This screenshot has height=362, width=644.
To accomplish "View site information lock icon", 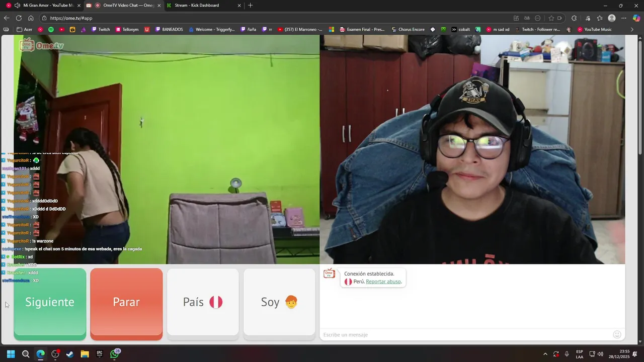I will (44, 18).
